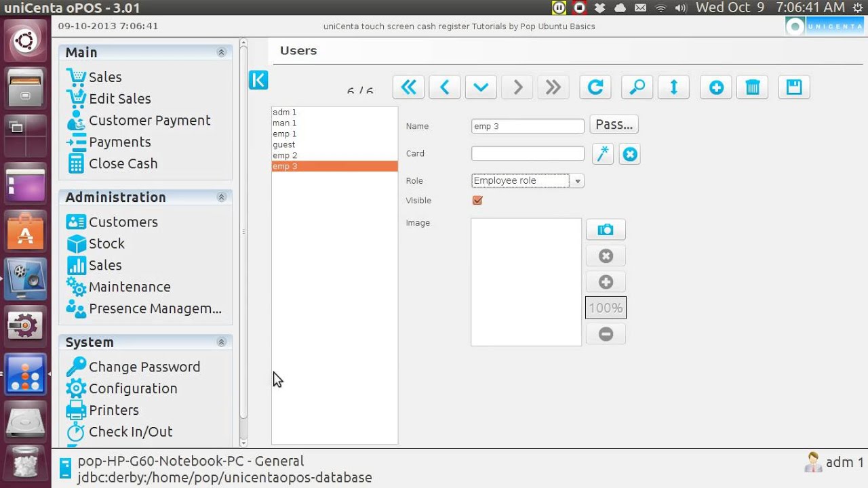Collapse the System menu section
Image resolution: width=868 pixels, height=488 pixels.
pyautogui.click(x=221, y=342)
